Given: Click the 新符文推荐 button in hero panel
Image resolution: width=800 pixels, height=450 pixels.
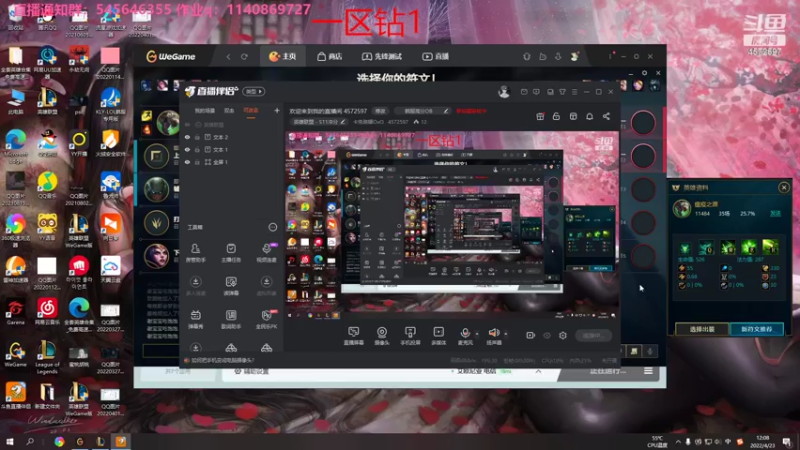Looking at the screenshot, I should pyautogui.click(x=757, y=329).
